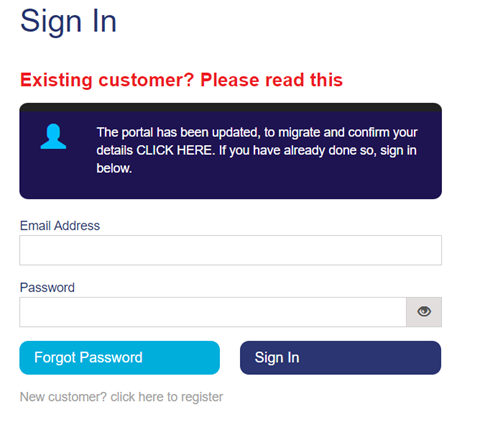480x425 pixels.
Task: Click the black strip atop the notice banner
Action: 230,107
